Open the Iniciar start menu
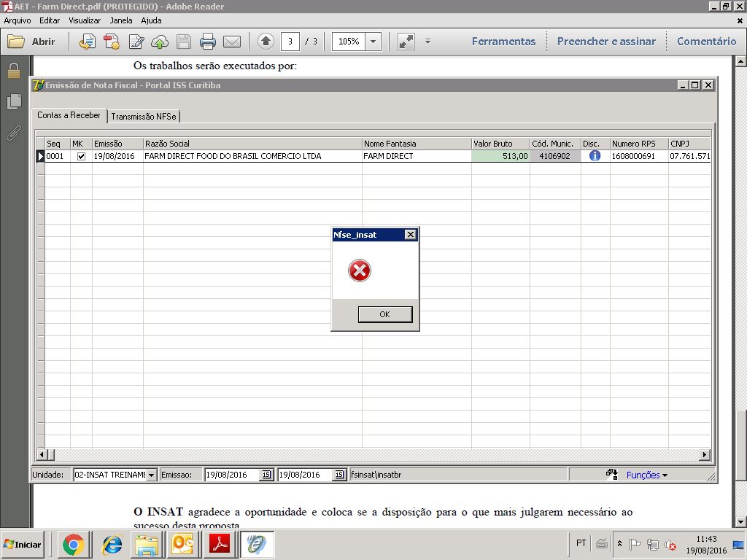Image resolution: width=747 pixels, height=560 pixels. click(23, 544)
